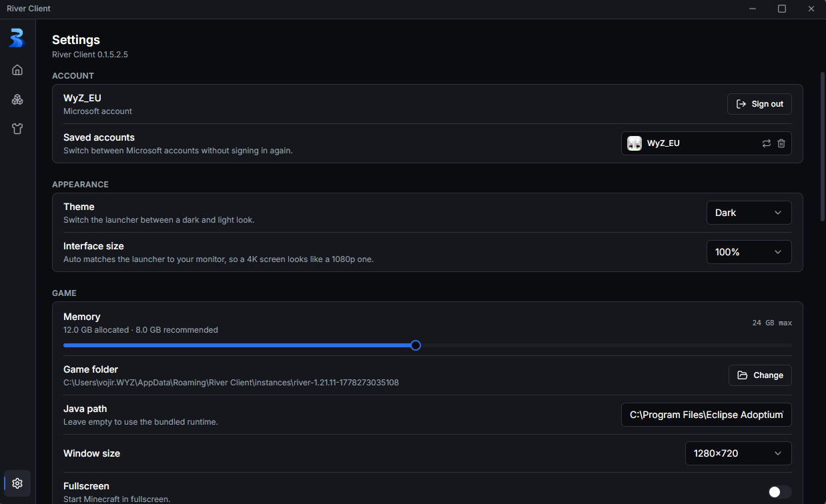Click '12.0 GB allocated · 8.0 GB recommended' text
This screenshot has height=504, width=826.
point(141,330)
